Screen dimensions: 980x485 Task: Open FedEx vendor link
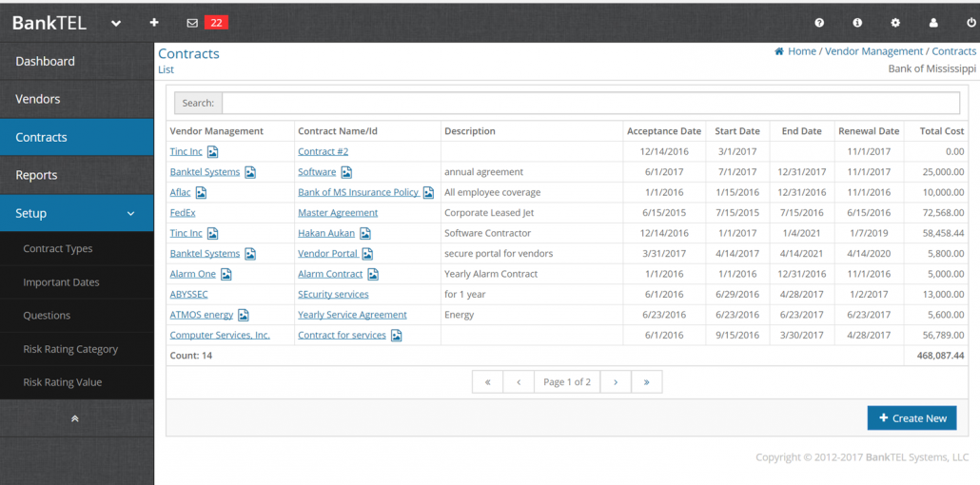[x=183, y=212]
